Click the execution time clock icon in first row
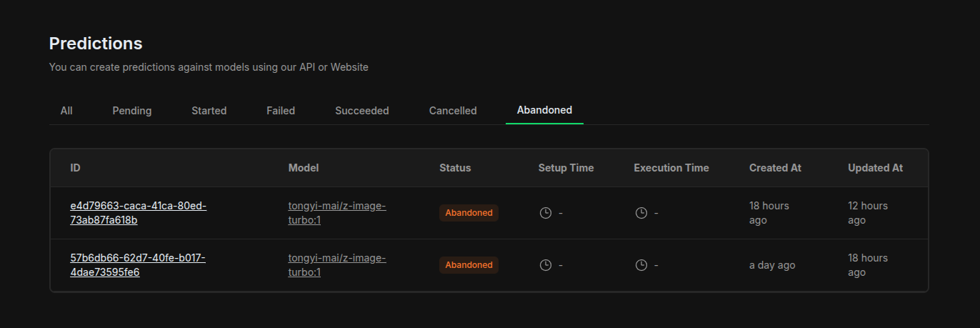980x328 pixels. (641, 213)
